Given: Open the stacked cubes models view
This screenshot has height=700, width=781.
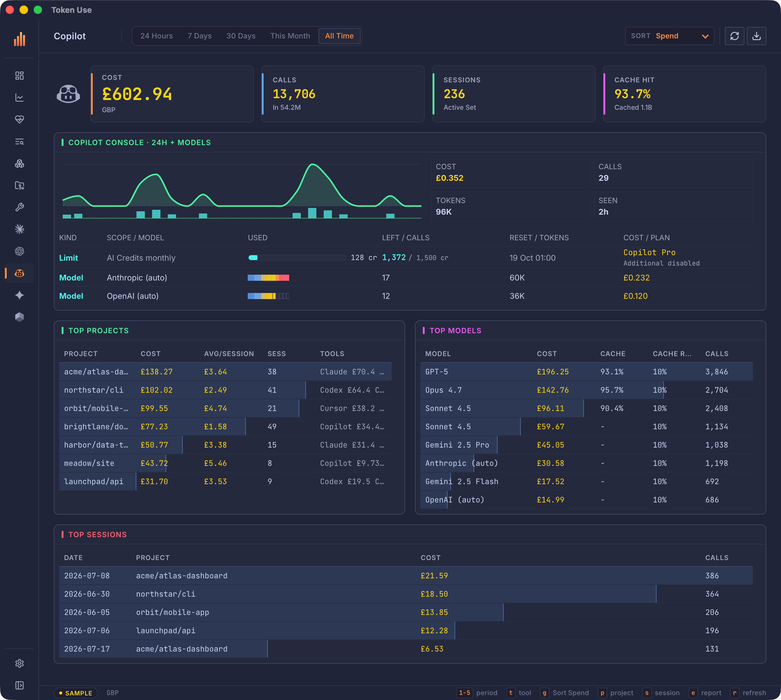Looking at the screenshot, I should point(20,163).
